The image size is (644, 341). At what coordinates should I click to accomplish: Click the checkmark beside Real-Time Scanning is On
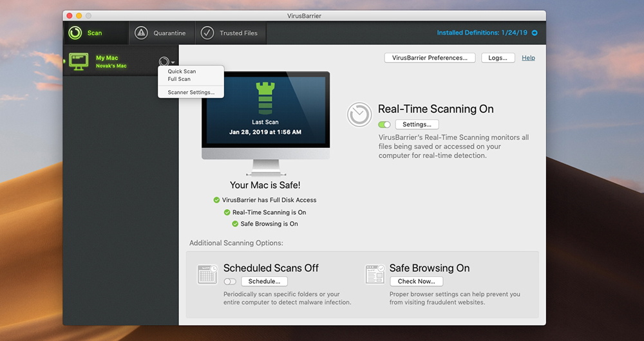click(227, 212)
